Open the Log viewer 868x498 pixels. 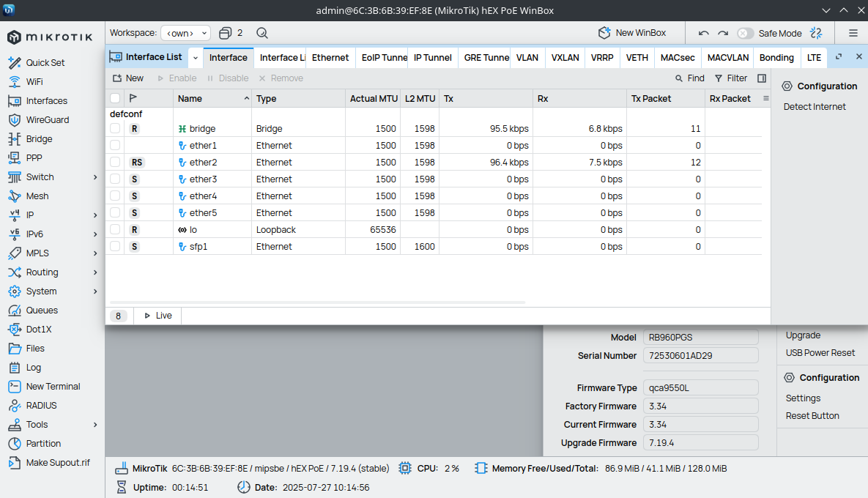[x=33, y=368]
